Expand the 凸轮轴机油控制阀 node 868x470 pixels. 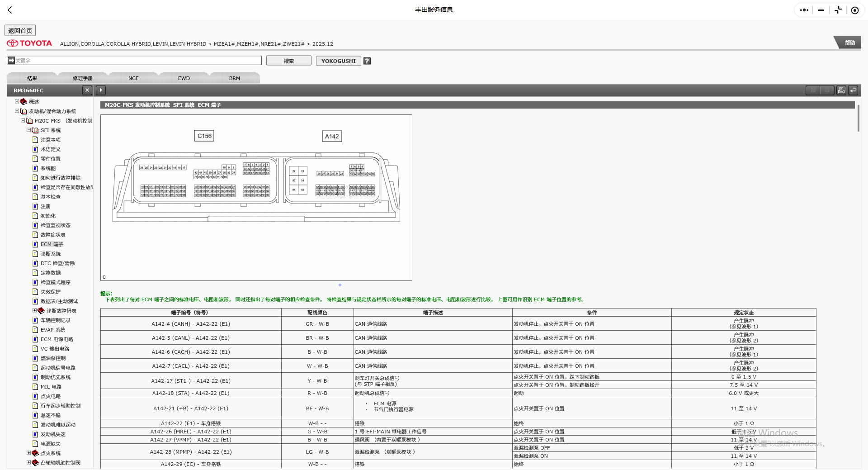click(28, 462)
